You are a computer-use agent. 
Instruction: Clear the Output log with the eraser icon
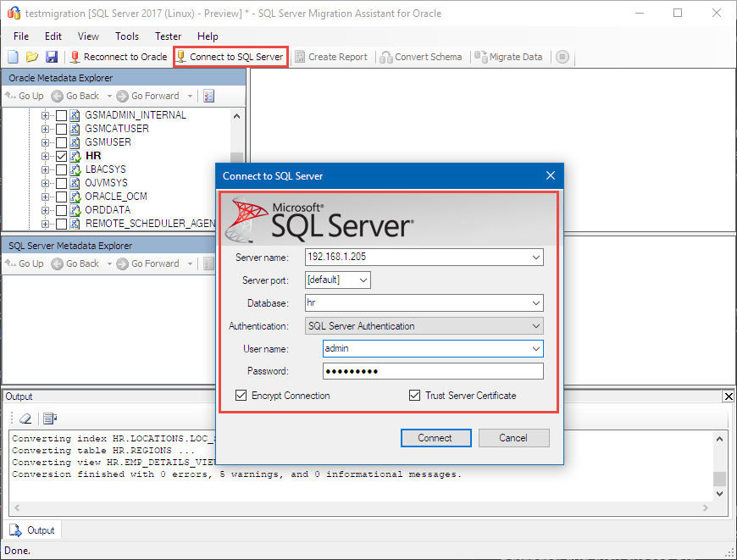click(24, 419)
